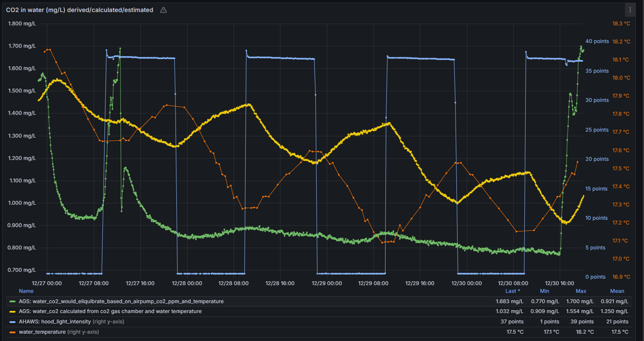Viewport: 644px width, 341px height.
Task: Open color picker for yellow water_co2 series
Action: [x=12, y=311]
